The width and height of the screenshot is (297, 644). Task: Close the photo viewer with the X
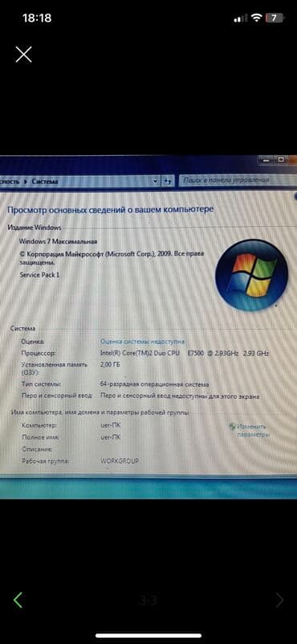23,54
